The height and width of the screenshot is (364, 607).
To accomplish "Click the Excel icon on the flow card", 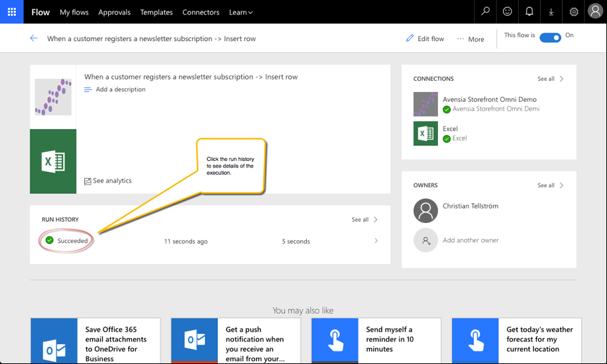I will pyautogui.click(x=53, y=161).
